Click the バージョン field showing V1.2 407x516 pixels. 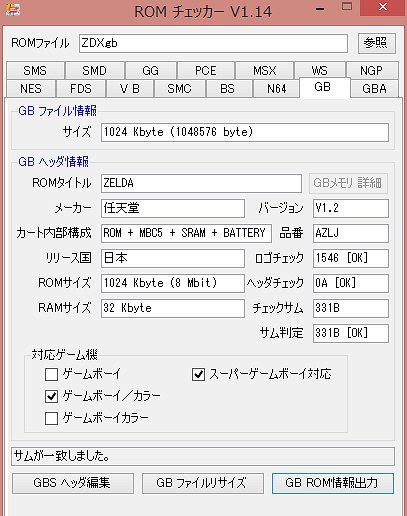[x=351, y=208]
